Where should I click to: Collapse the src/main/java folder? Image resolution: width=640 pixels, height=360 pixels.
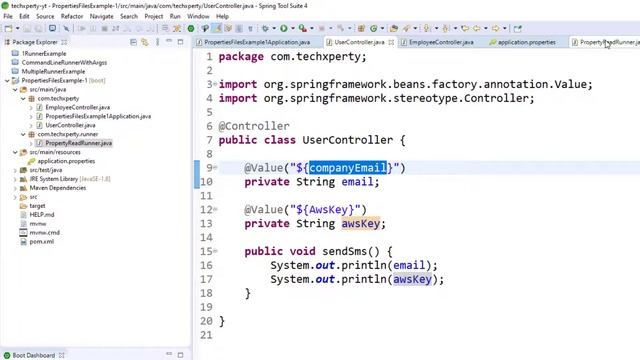tap(15, 89)
